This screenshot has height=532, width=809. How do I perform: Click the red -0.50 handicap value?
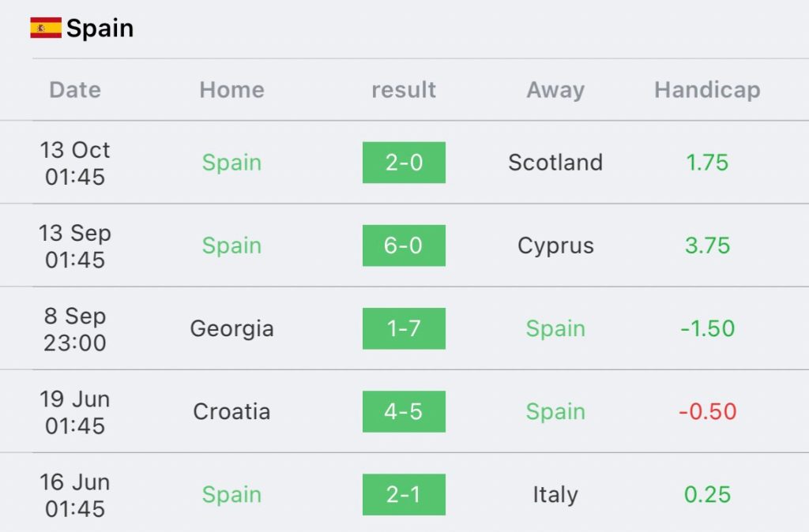click(707, 411)
